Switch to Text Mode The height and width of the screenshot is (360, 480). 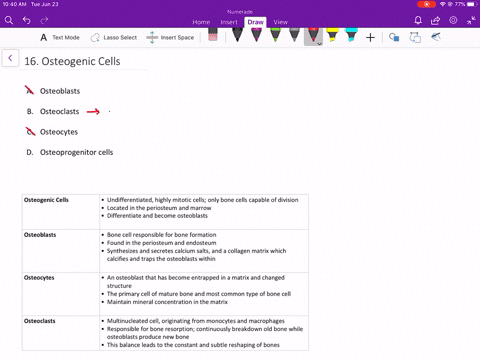coord(60,37)
